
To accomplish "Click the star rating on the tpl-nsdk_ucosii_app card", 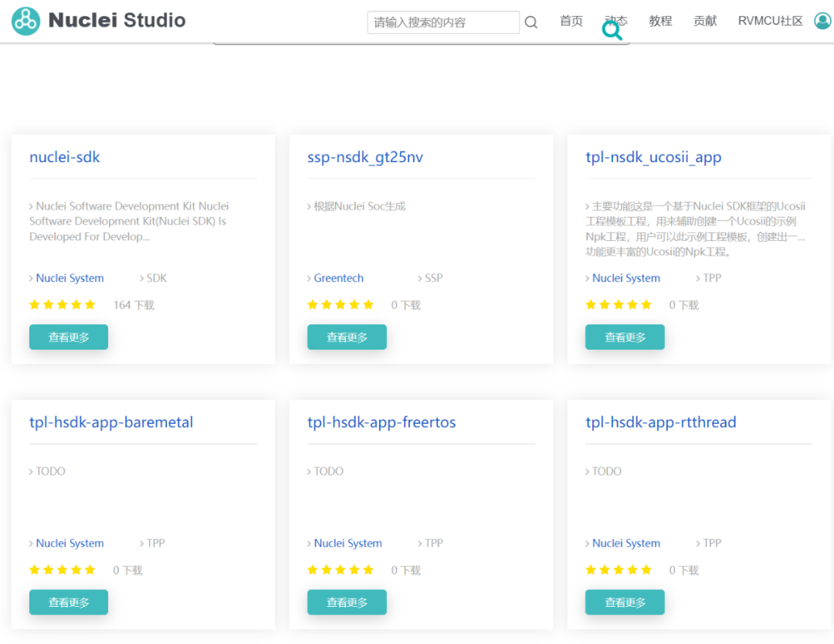I will tap(619, 305).
